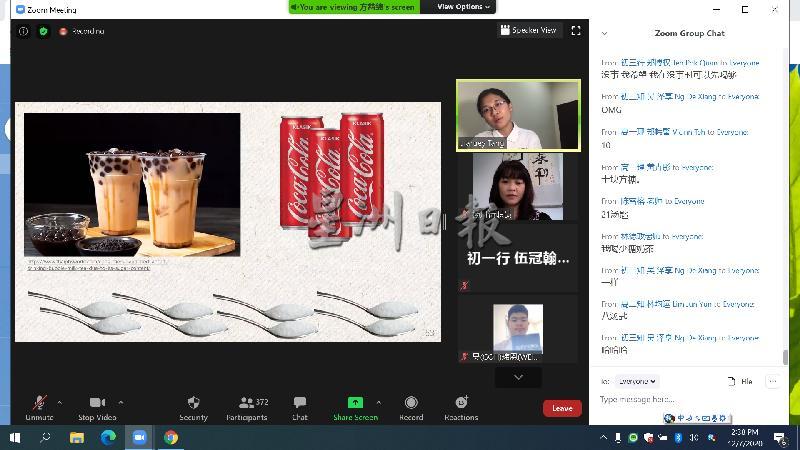Open Microsoft Edge from the taskbar
Screen dimensions: 800x450
click(x=108, y=438)
